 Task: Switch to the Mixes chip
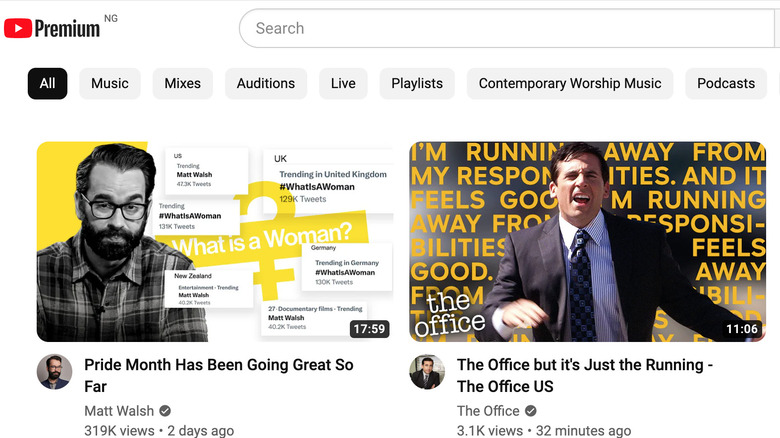click(183, 83)
